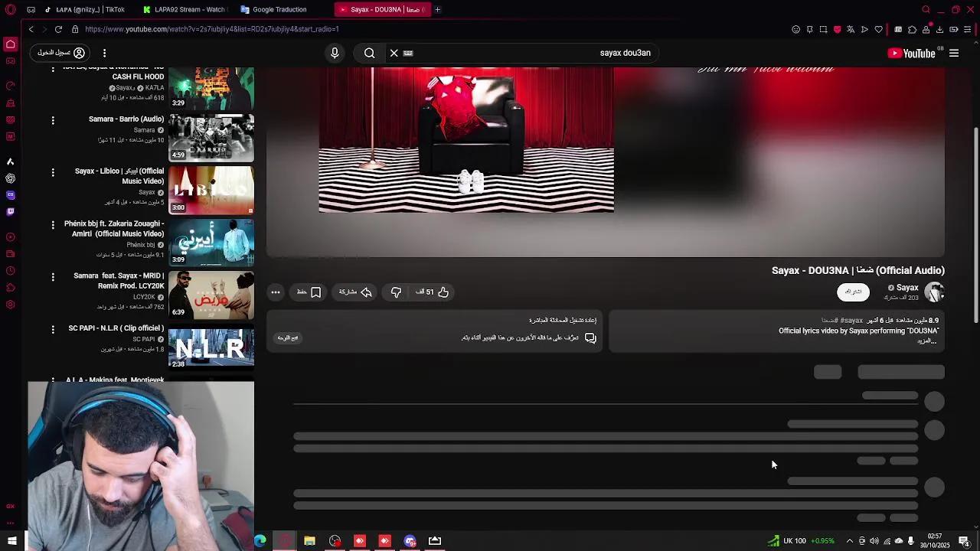Open the YouTube settings three-dot menu
The width and height of the screenshot is (980, 551).
point(104,53)
